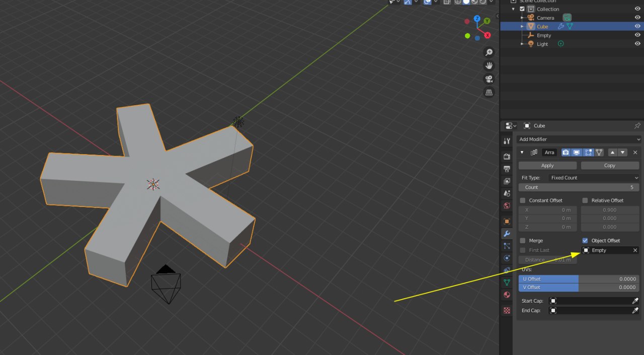The width and height of the screenshot is (644, 355).
Task: Hide the Empty with its eye icon
Action: [637, 35]
